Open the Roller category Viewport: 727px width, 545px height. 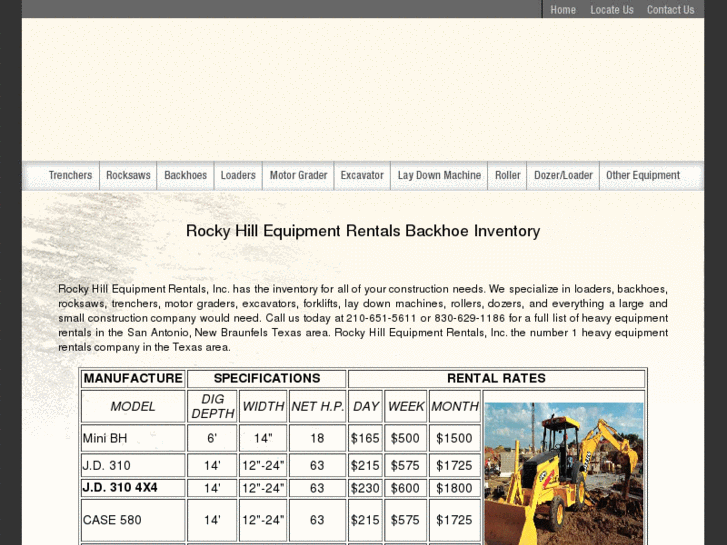[x=508, y=175]
